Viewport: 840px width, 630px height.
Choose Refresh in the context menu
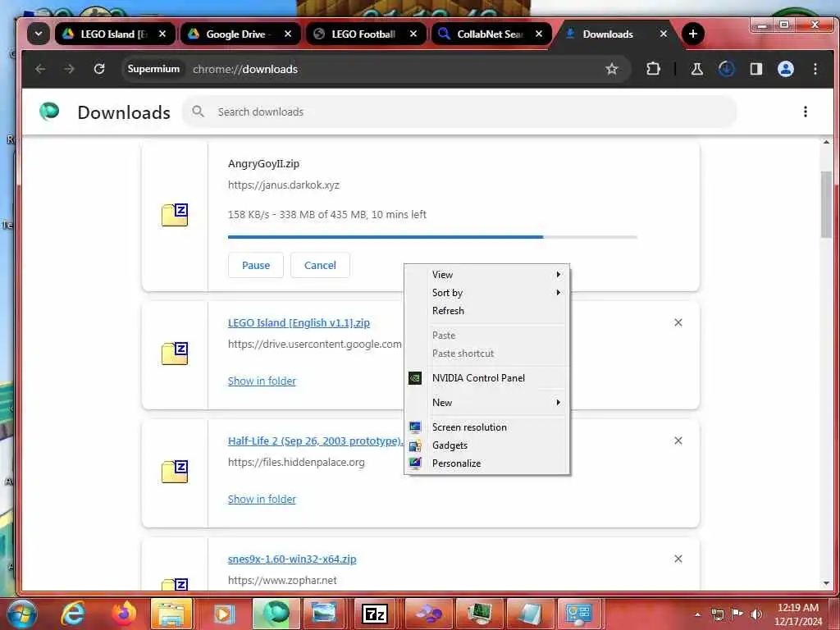pyautogui.click(x=486, y=311)
